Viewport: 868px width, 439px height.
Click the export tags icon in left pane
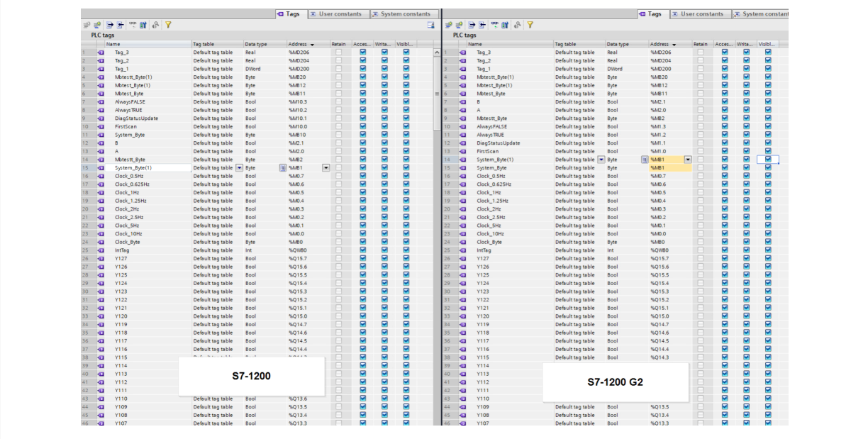[110, 25]
